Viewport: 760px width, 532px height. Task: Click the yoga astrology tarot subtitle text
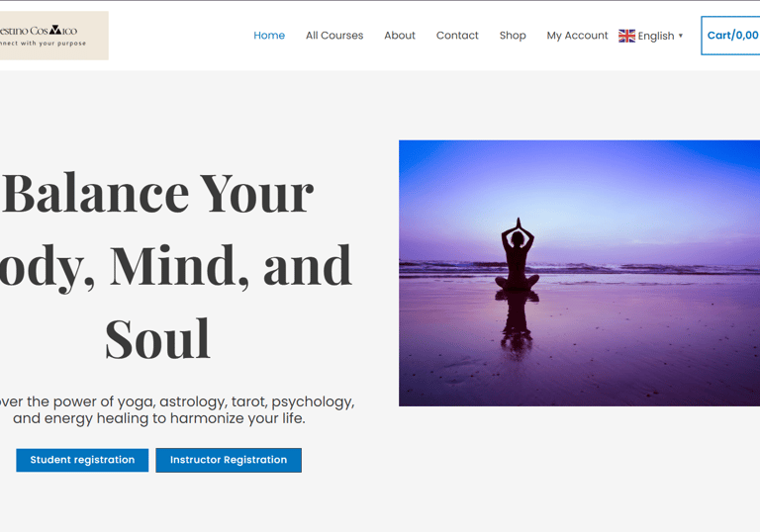click(177, 410)
